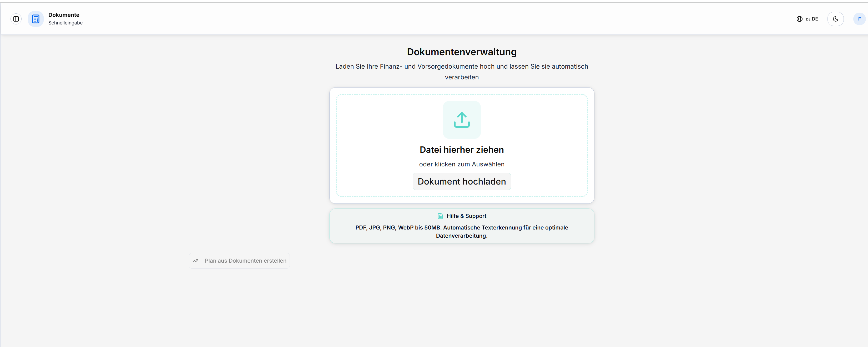Click the blue calculator app logo

[36, 19]
